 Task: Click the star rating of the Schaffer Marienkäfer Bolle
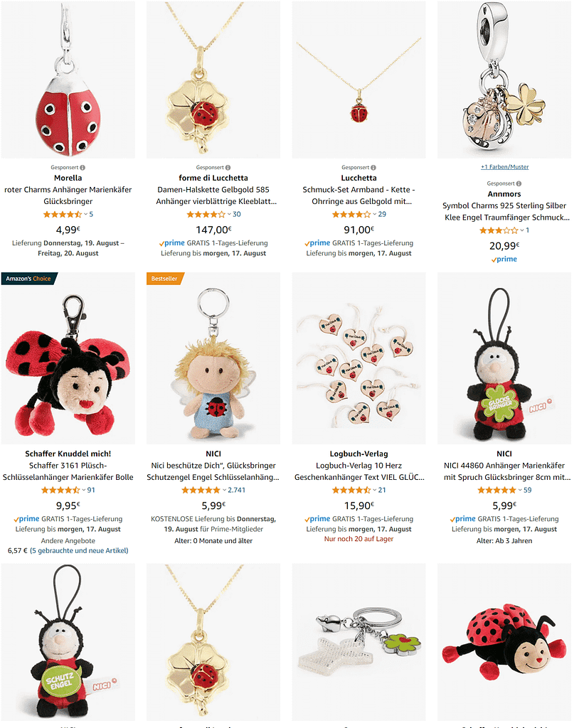[61, 490]
